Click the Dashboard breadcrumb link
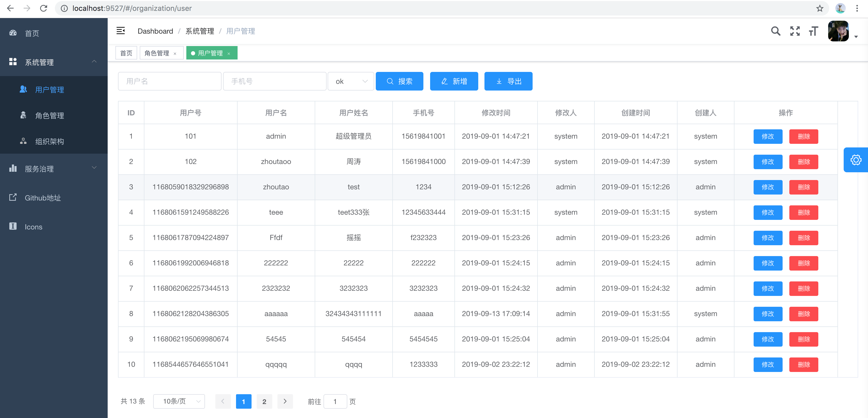Image resolution: width=868 pixels, height=418 pixels. [155, 31]
